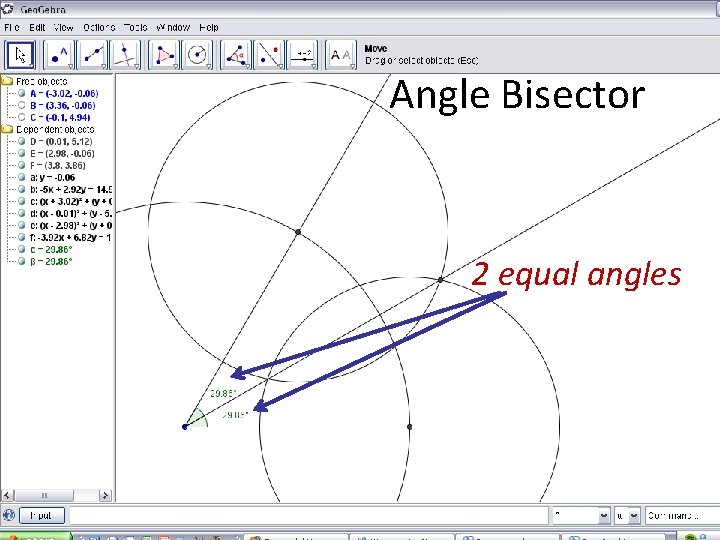The image size is (720, 540).
Task: Click the algebra panel horizontal scrollbar thumb
Action: click(x=44, y=495)
